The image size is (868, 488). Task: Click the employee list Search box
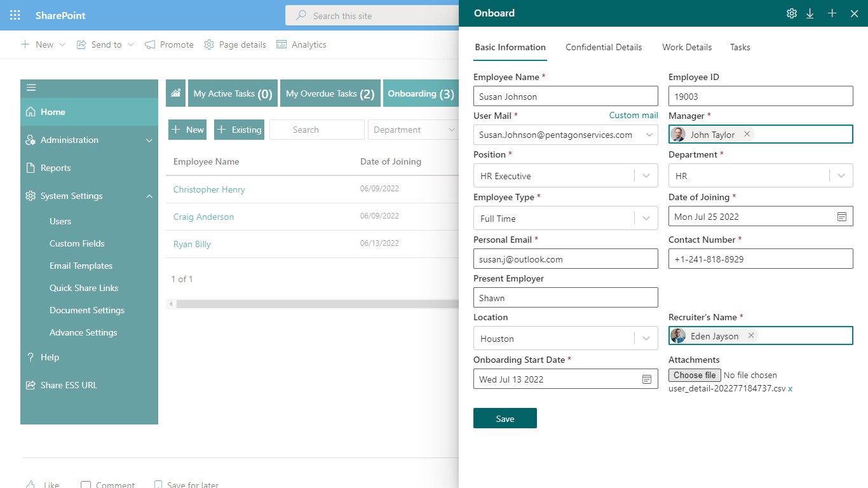(x=317, y=130)
